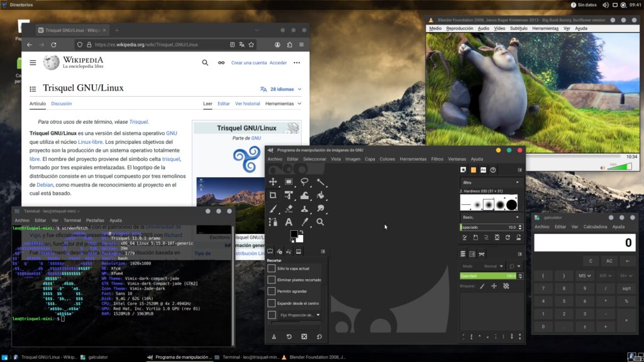Select the Text tool in GIMP toolbox
Image resolution: width=644 pixels, height=362 pixels.
point(289,222)
